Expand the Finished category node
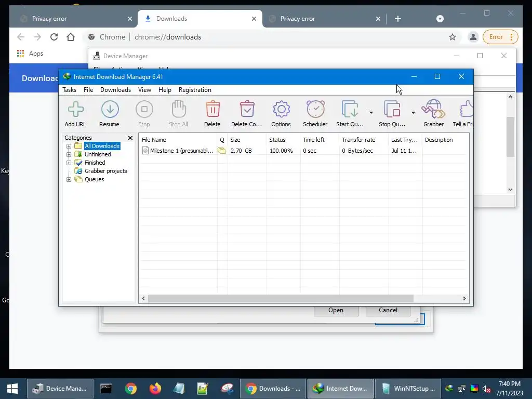The height and width of the screenshot is (399, 532). [69, 163]
